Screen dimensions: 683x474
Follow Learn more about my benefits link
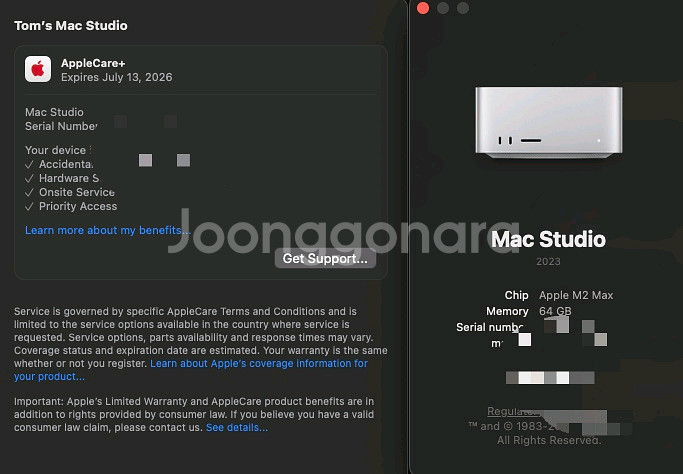(108, 230)
